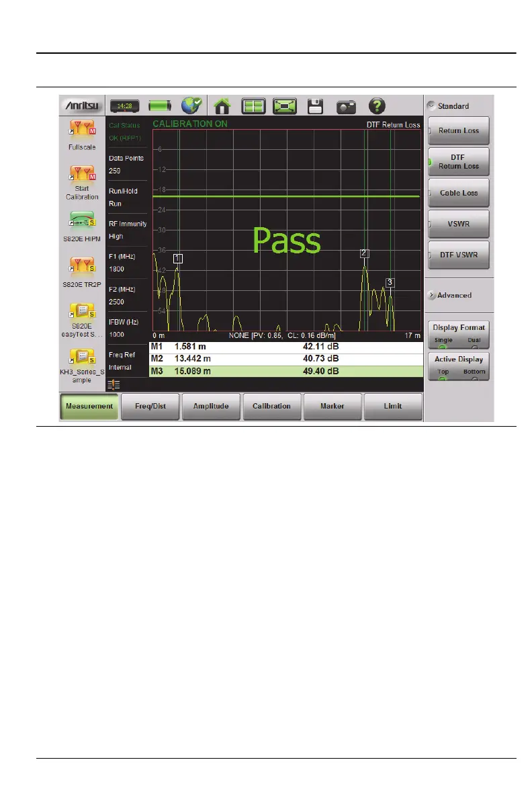Click the CALIBRATION ON status text
This screenshot has width=532, height=801.
pos(190,124)
